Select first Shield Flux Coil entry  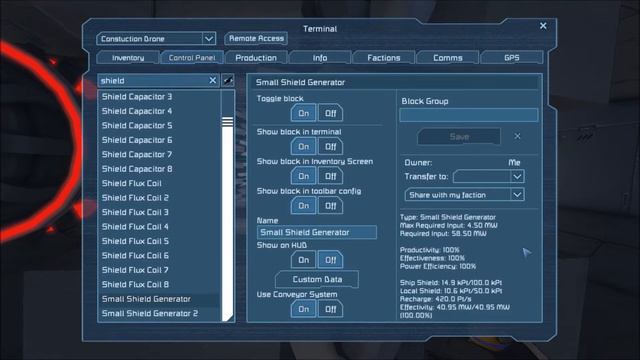[159, 183]
